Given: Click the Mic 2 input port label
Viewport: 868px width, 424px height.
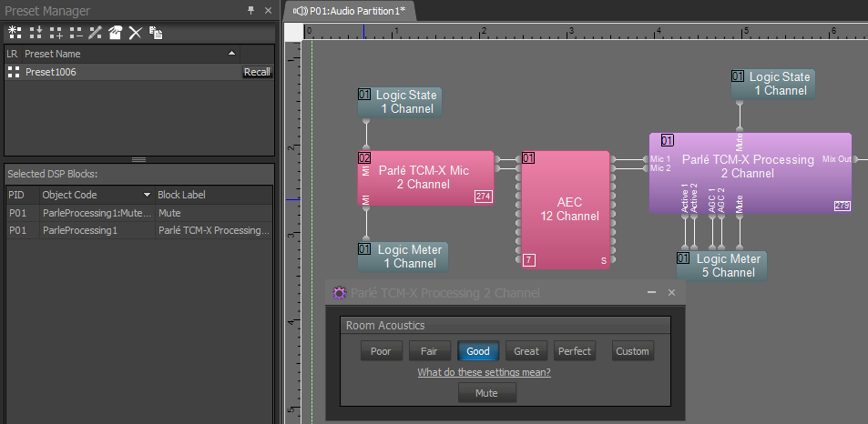Looking at the screenshot, I should 660,168.
